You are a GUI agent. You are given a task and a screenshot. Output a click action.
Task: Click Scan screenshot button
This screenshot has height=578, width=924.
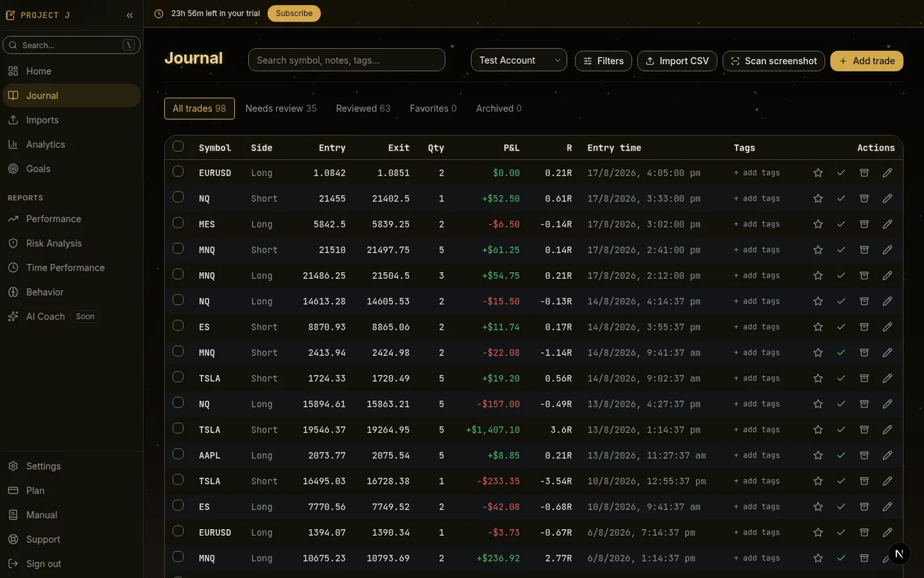pos(774,61)
